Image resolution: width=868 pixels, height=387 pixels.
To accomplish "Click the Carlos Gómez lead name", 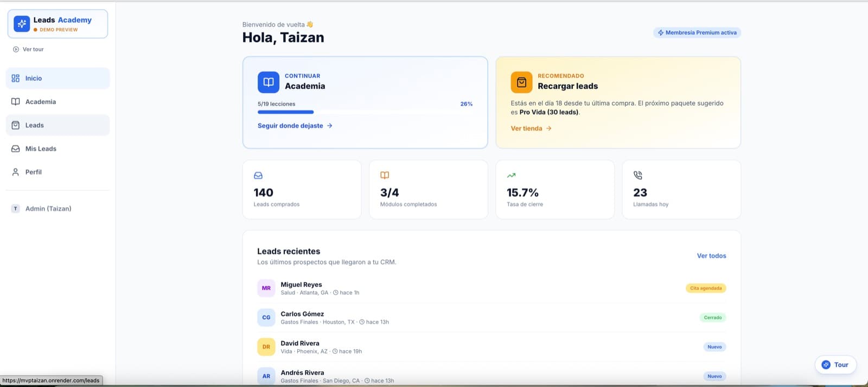I will [x=302, y=314].
